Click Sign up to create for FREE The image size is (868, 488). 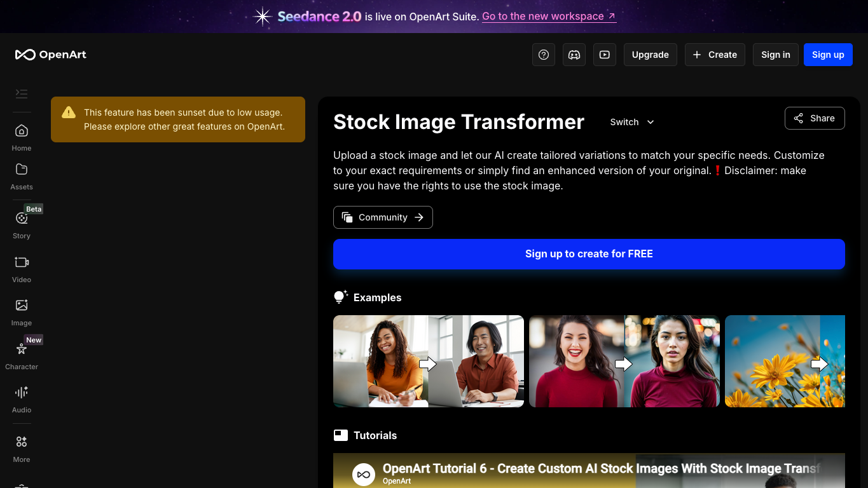pos(589,254)
